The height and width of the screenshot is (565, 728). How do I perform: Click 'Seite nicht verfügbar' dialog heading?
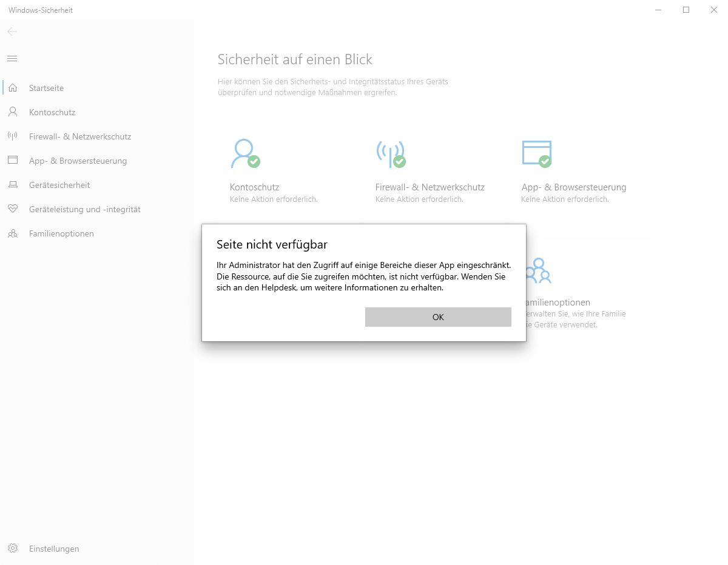tap(272, 244)
